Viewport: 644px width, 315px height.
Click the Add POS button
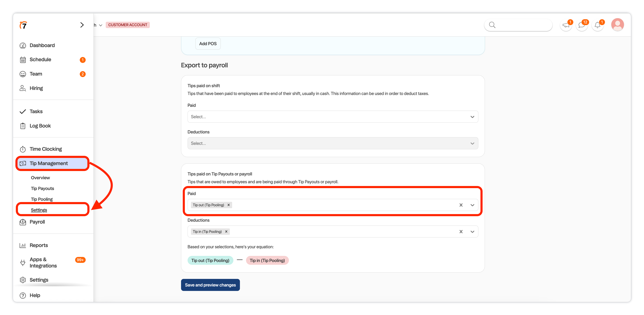[208, 43]
